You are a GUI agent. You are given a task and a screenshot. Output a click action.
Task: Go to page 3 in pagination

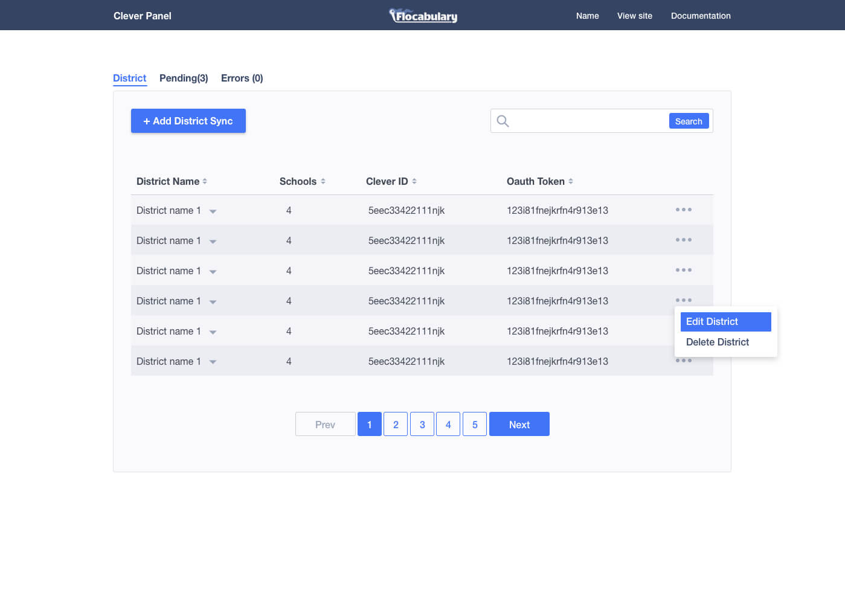[x=422, y=424]
